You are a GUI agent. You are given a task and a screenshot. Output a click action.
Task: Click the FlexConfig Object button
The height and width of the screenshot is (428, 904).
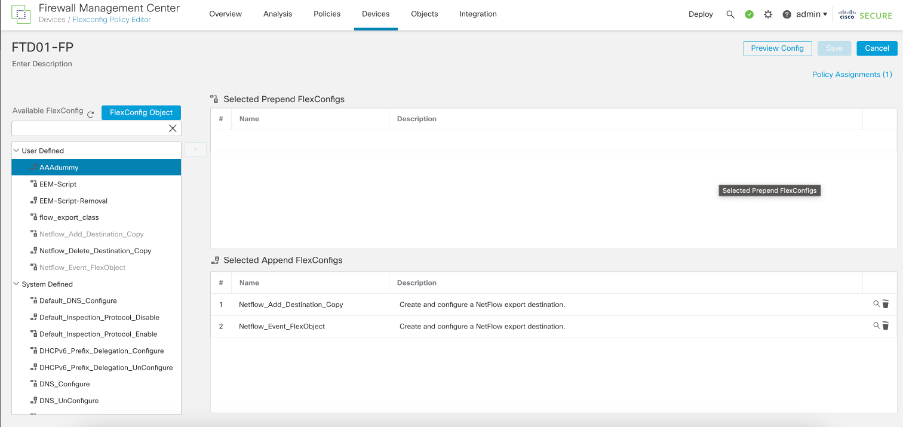tap(141, 112)
